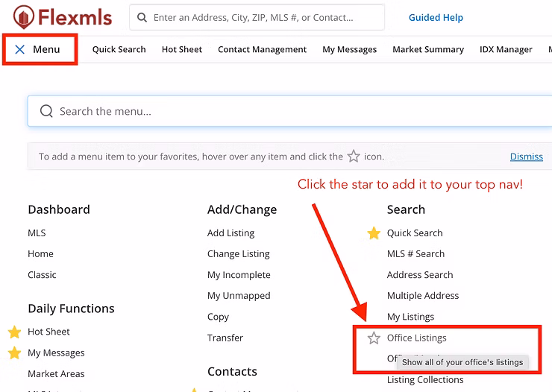Dismiss the favorites tip banner
552x392 pixels.
click(x=526, y=157)
